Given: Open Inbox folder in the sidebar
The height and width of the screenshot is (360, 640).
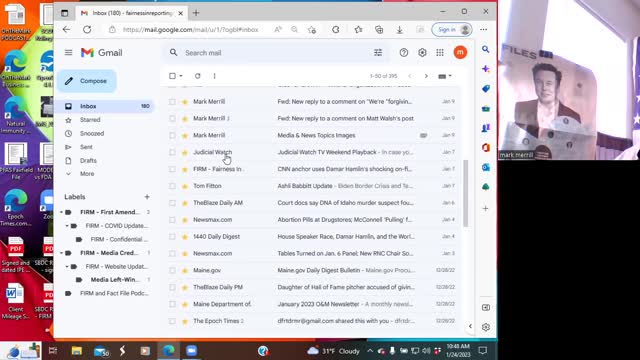Looking at the screenshot, I should coord(105,106).
